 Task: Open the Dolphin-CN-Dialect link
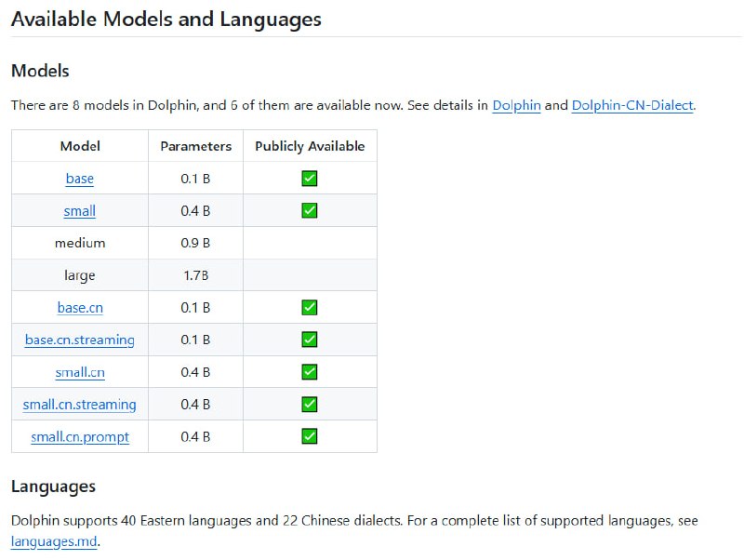(x=632, y=105)
